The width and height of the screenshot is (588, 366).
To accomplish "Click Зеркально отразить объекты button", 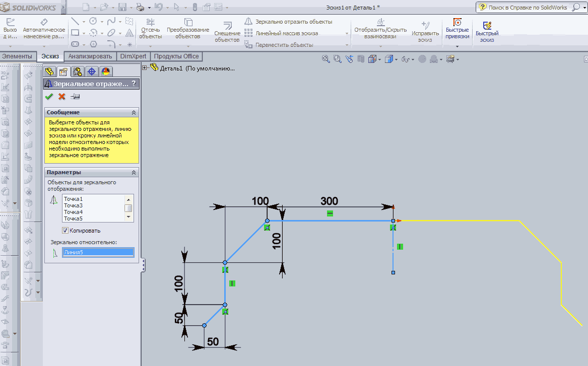I will [x=289, y=22].
